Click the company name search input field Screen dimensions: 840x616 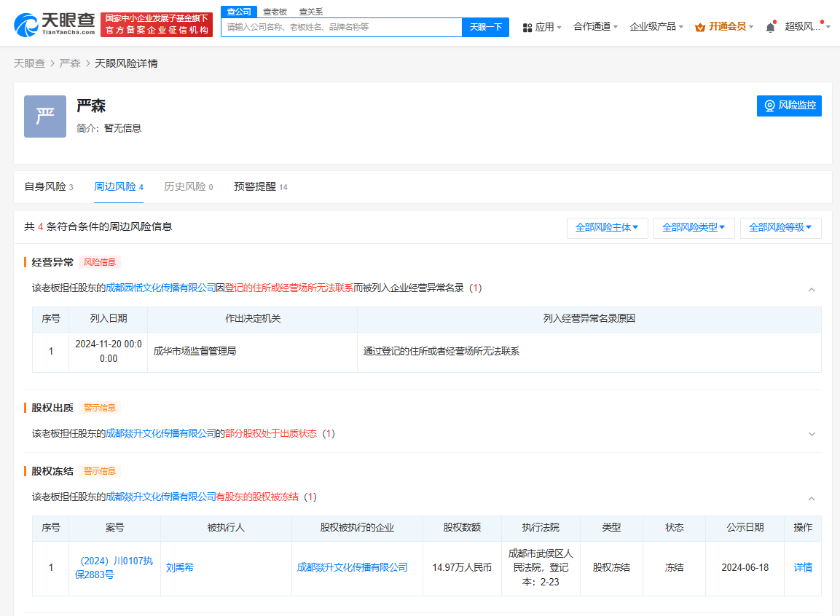coord(341,27)
